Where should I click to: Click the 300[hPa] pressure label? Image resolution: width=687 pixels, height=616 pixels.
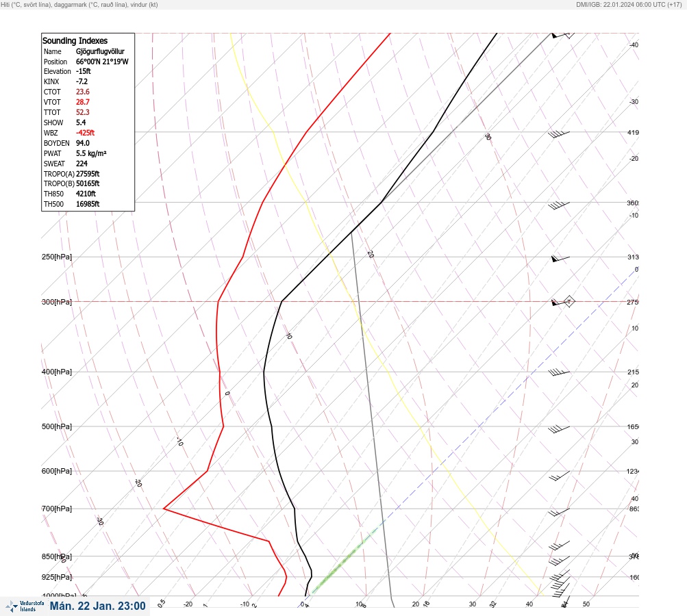pos(57,302)
